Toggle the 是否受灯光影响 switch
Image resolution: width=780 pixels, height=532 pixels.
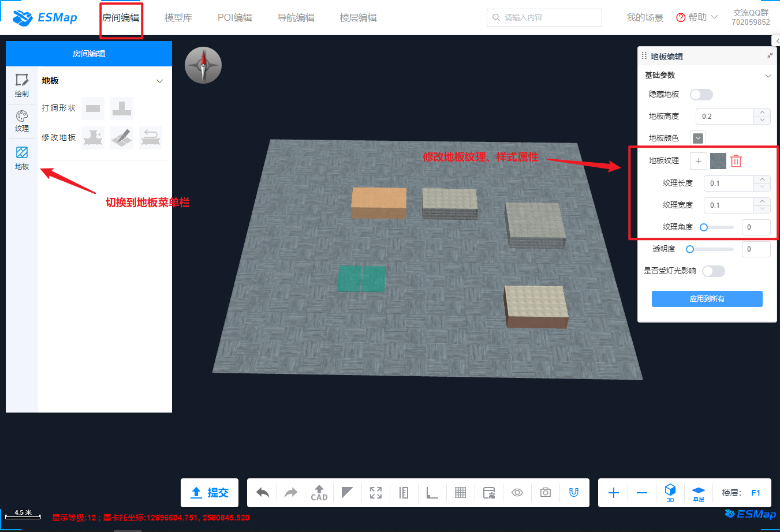click(713, 271)
